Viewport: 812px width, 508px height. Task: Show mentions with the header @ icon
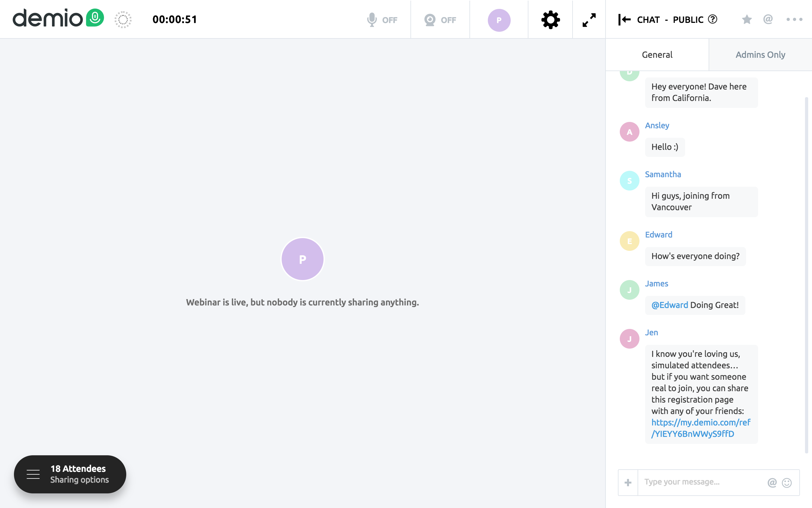pyautogui.click(x=768, y=19)
